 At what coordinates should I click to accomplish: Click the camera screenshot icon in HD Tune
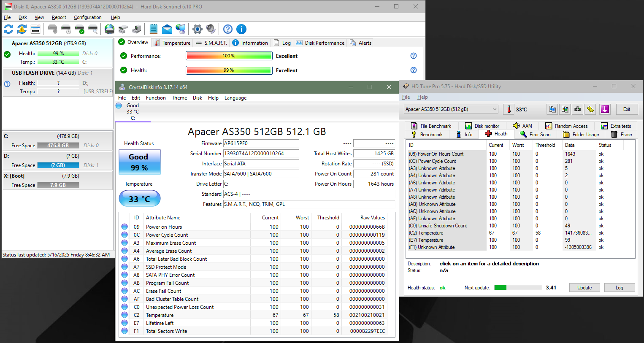577,109
